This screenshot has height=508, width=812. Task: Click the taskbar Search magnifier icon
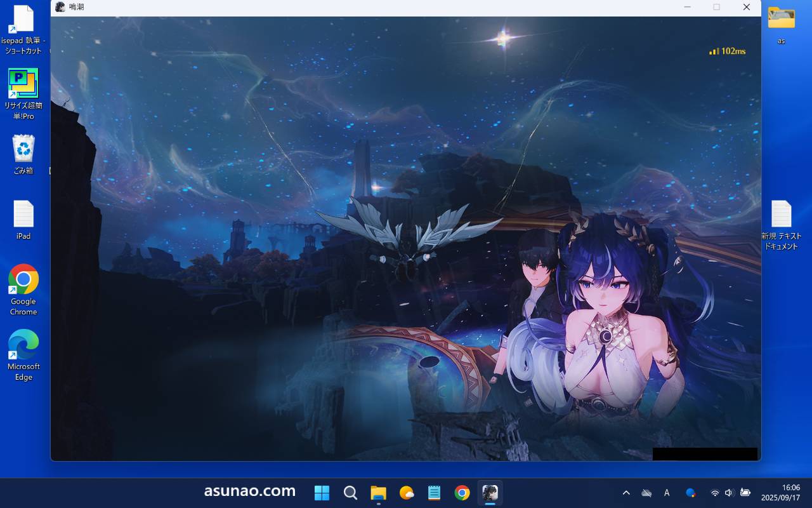350,493
